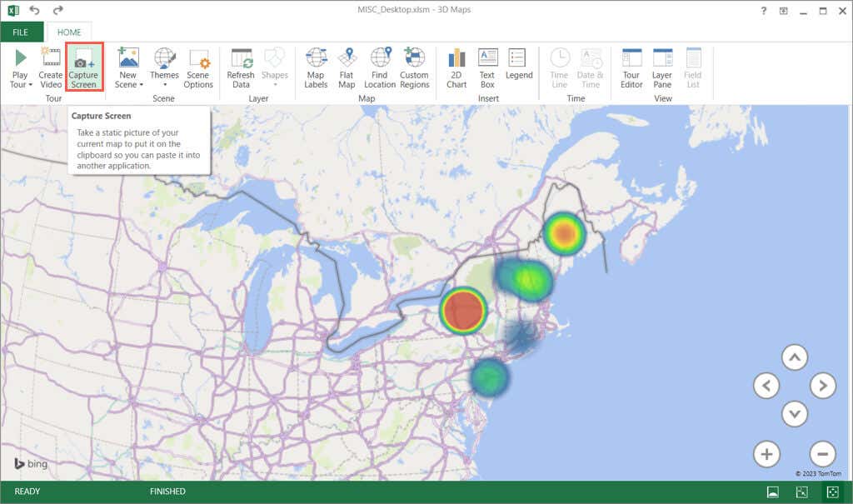Click the orange-centered heat spot in Maine
Screen dimensions: 853x504
tap(565, 233)
